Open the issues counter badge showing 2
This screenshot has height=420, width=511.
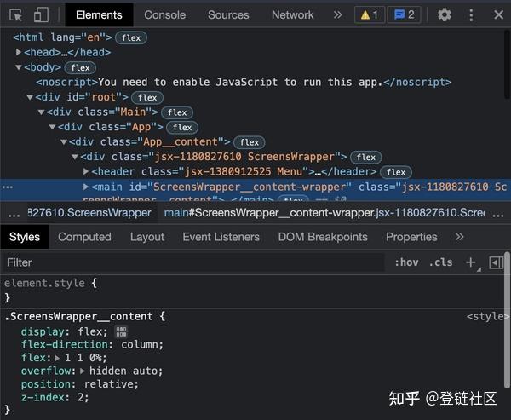404,15
